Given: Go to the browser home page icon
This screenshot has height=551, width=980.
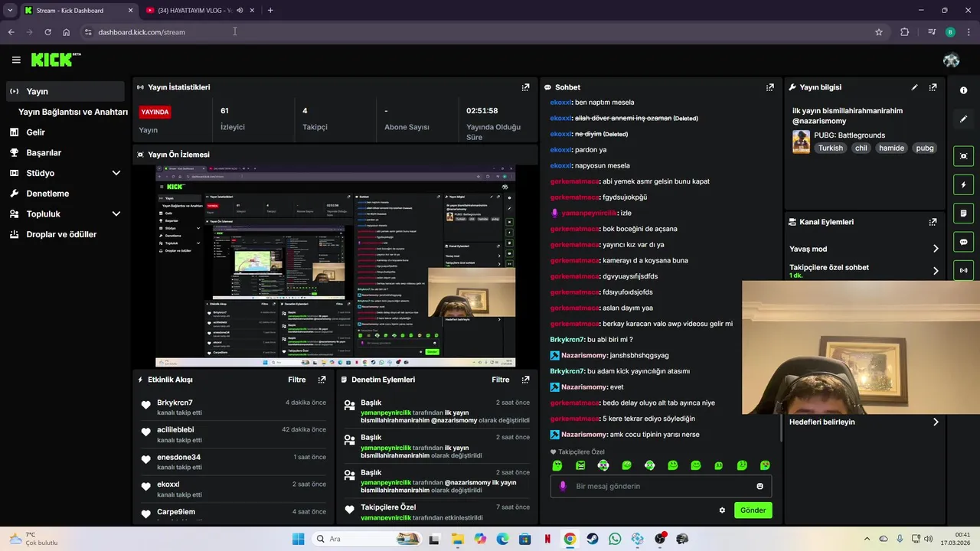Looking at the screenshot, I should [x=66, y=32].
